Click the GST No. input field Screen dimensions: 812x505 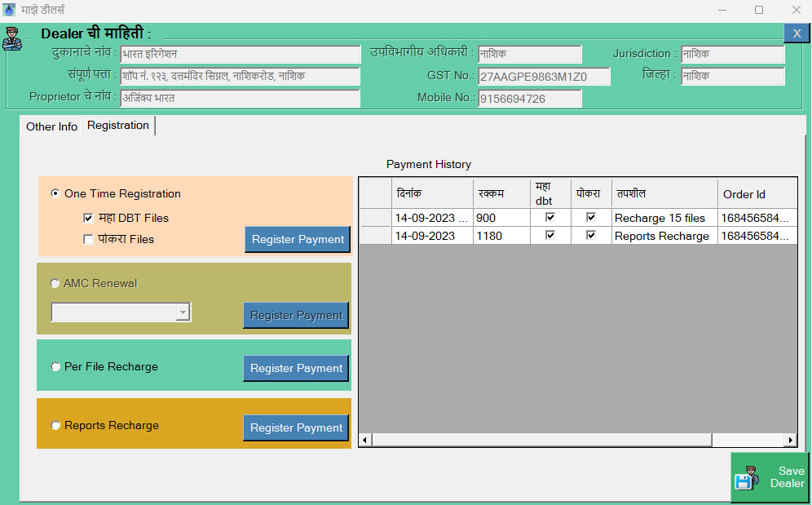(544, 77)
